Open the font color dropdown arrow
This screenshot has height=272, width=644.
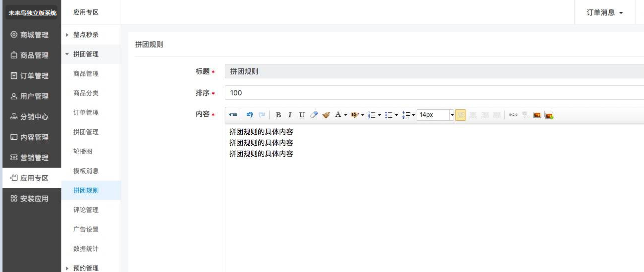coord(345,115)
